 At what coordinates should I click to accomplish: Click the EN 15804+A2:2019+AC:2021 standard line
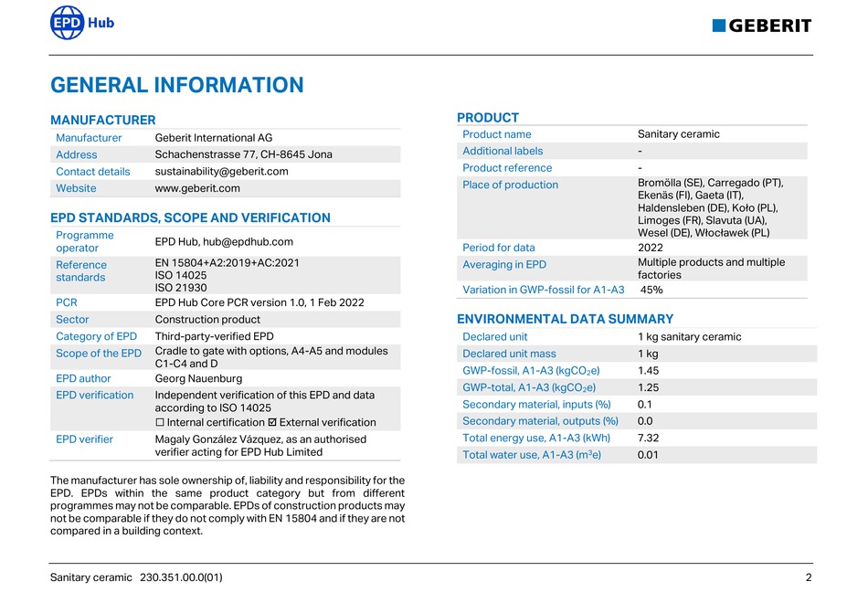tap(227, 262)
